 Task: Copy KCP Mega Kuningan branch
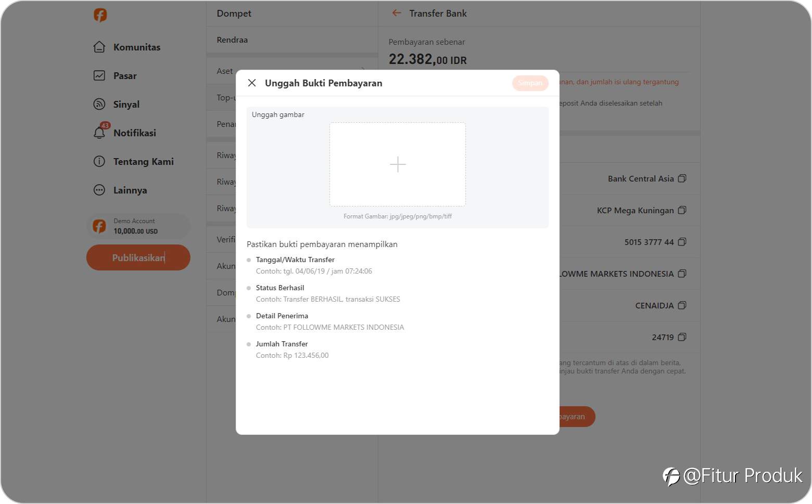tap(682, 210)
